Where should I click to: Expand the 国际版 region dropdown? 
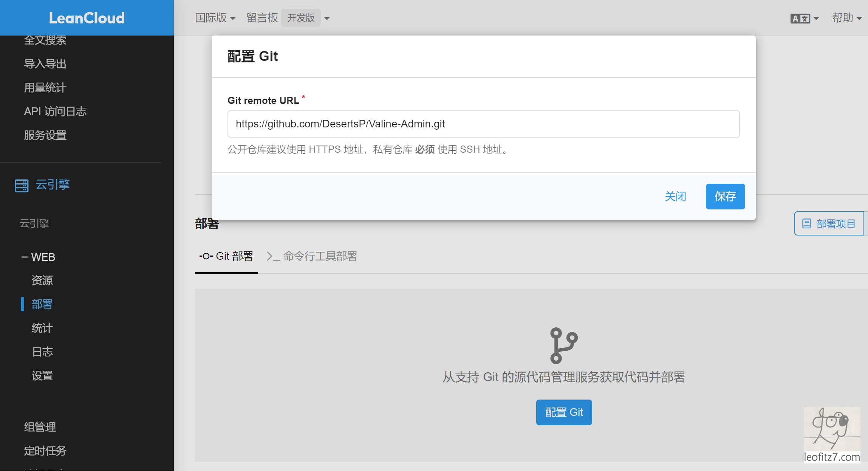coord(215,18)
